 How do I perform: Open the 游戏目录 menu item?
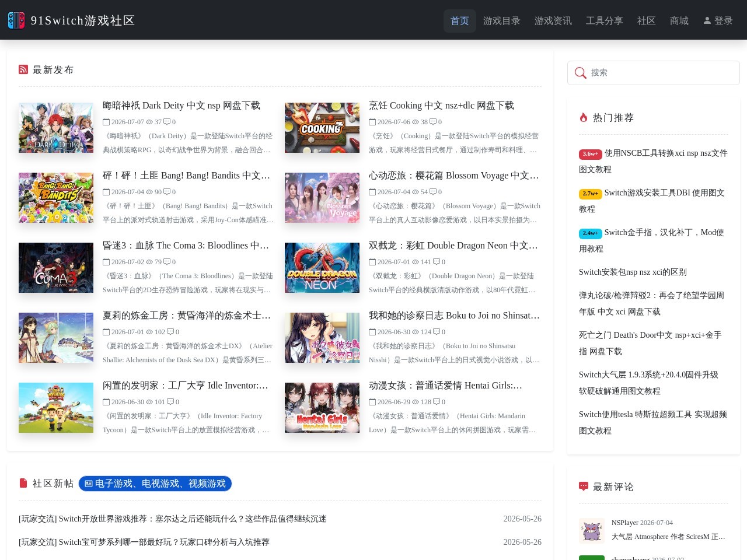pyautogui.click(x=502, y=21)
